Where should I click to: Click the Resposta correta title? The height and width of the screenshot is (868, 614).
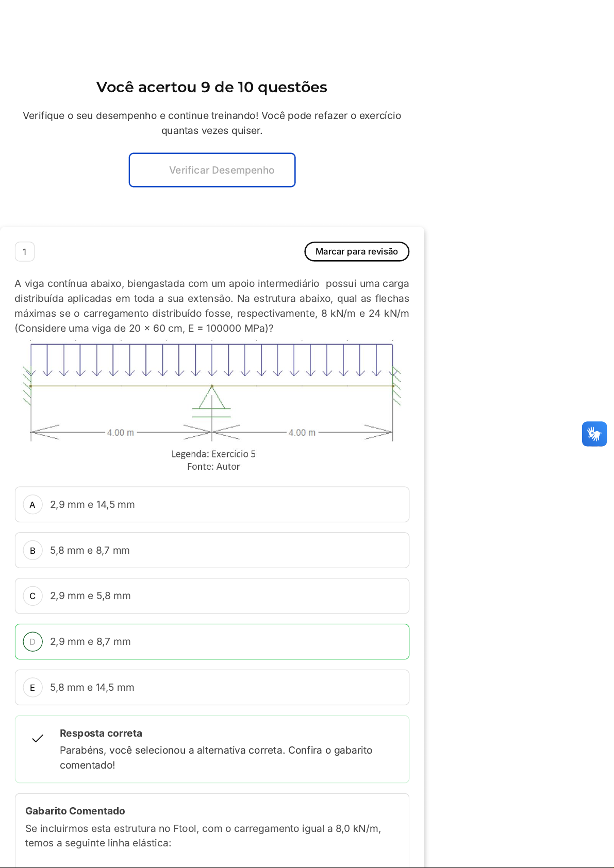click(x=101, y=733)
